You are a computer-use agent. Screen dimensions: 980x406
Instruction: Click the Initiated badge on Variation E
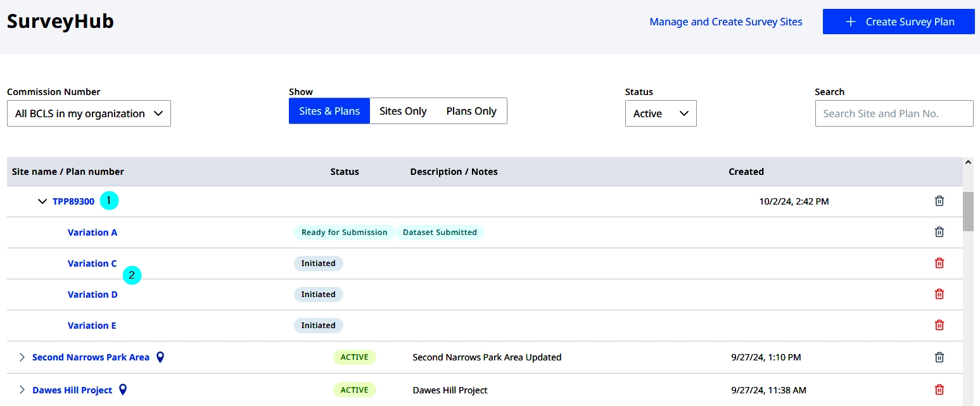pyautogui.click(x=318, y=326)
